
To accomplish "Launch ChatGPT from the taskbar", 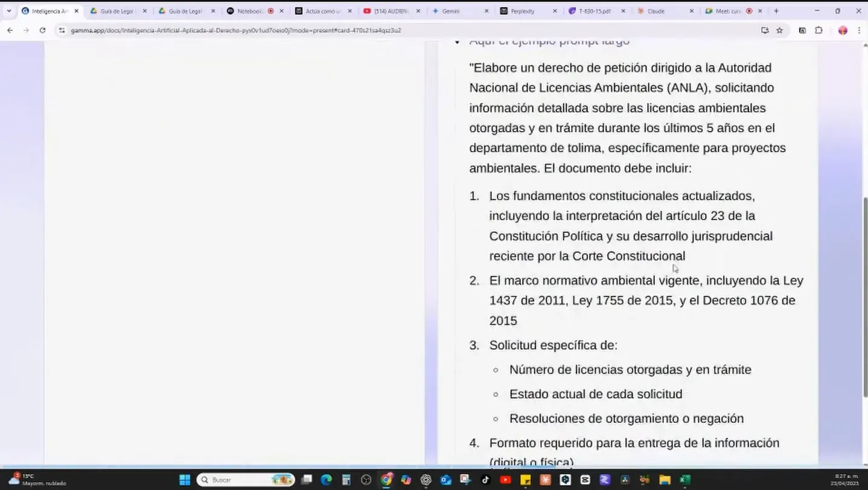I will (427, 480).
